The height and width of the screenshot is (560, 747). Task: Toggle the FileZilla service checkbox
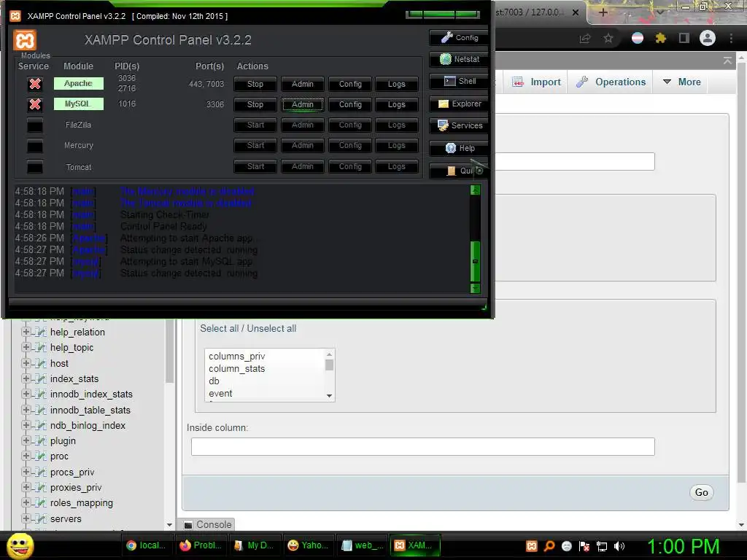[x=35, y=125]
